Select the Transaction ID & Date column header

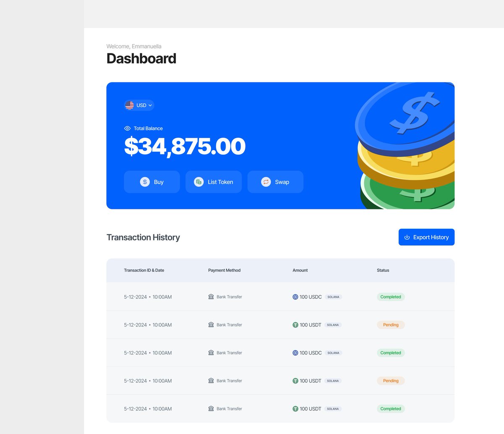coord(144,270)
